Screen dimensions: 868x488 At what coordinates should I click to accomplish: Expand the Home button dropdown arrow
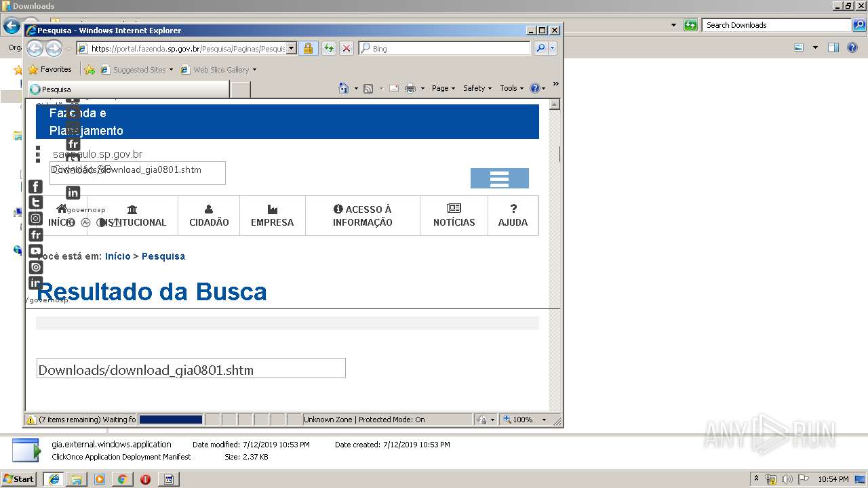(x=356, y=88)
